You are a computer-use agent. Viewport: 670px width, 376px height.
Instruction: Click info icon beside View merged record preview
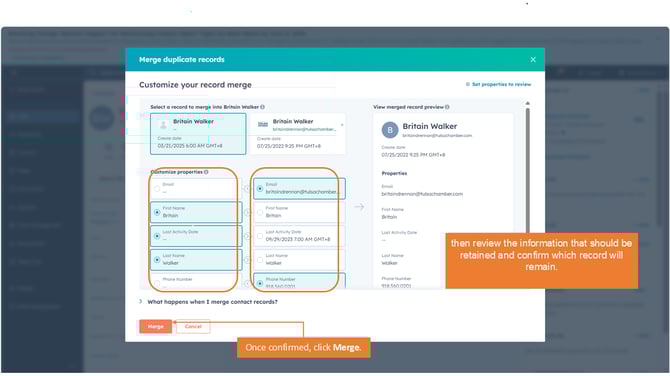pos(447,107)
